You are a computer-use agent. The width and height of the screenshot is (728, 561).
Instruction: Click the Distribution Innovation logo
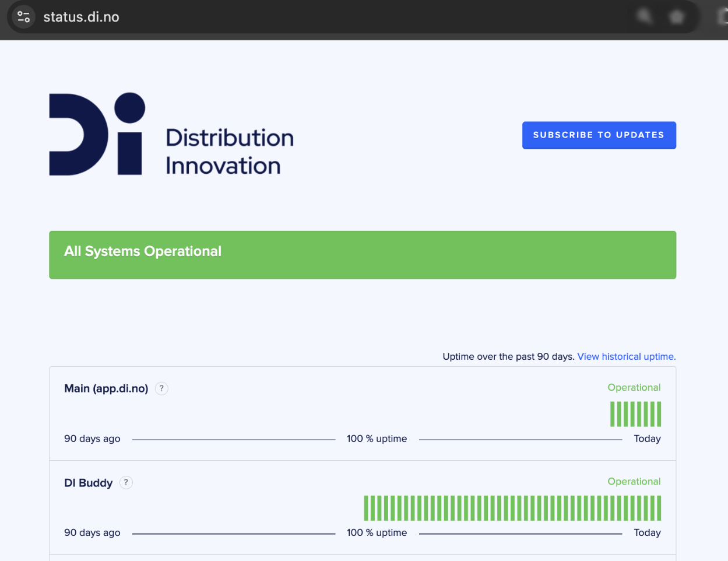point(171,134)
